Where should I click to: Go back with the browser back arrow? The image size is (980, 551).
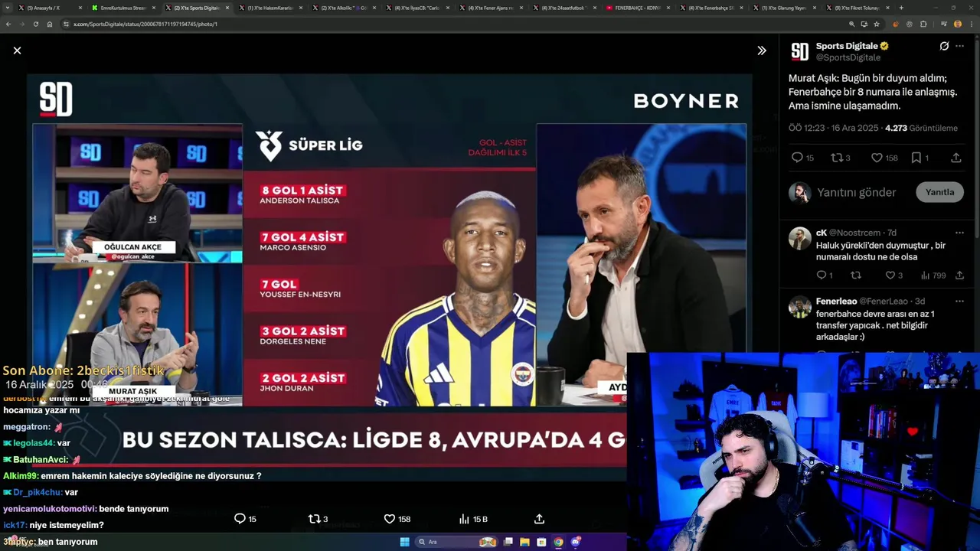[x=8, y=24]
